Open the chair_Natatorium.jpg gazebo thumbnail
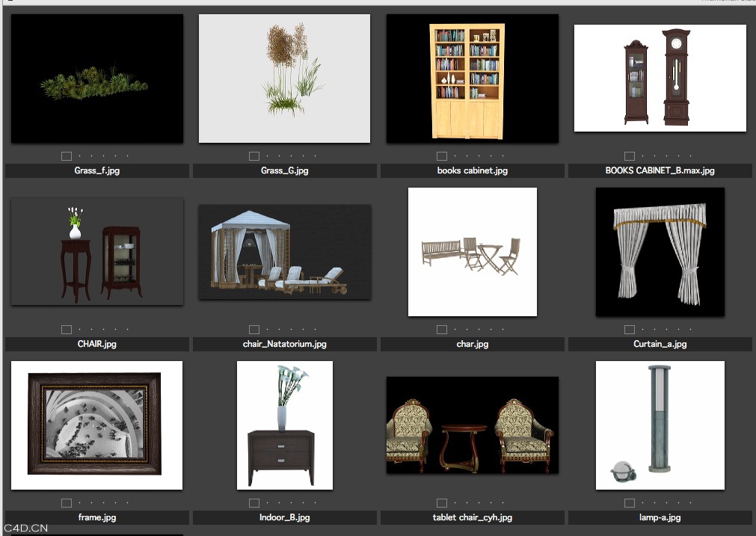 point(284,252)
